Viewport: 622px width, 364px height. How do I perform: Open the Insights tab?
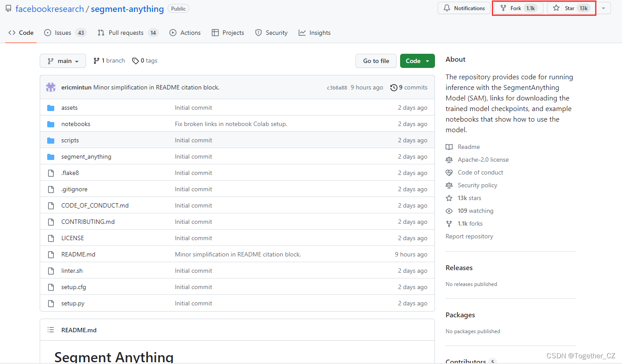315,33
